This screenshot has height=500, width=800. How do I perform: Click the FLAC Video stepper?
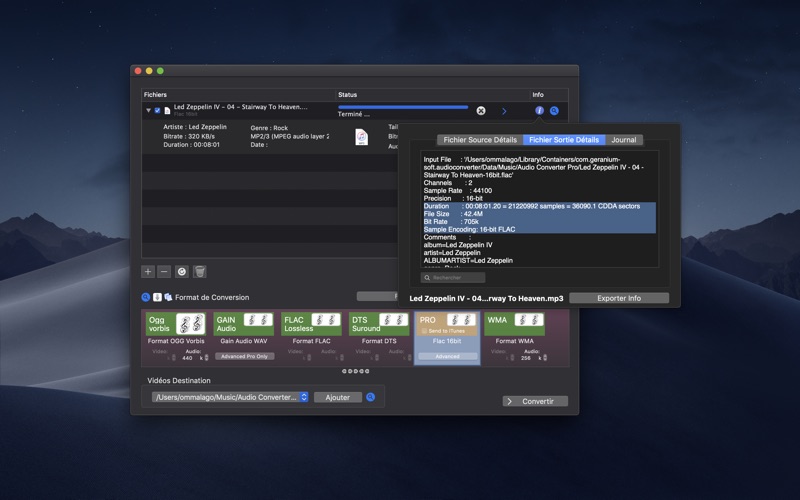(x=309, y=358)
